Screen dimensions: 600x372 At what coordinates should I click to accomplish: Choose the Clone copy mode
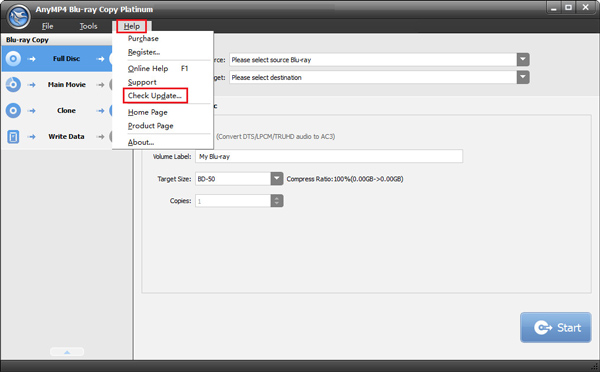pos(66,111)
